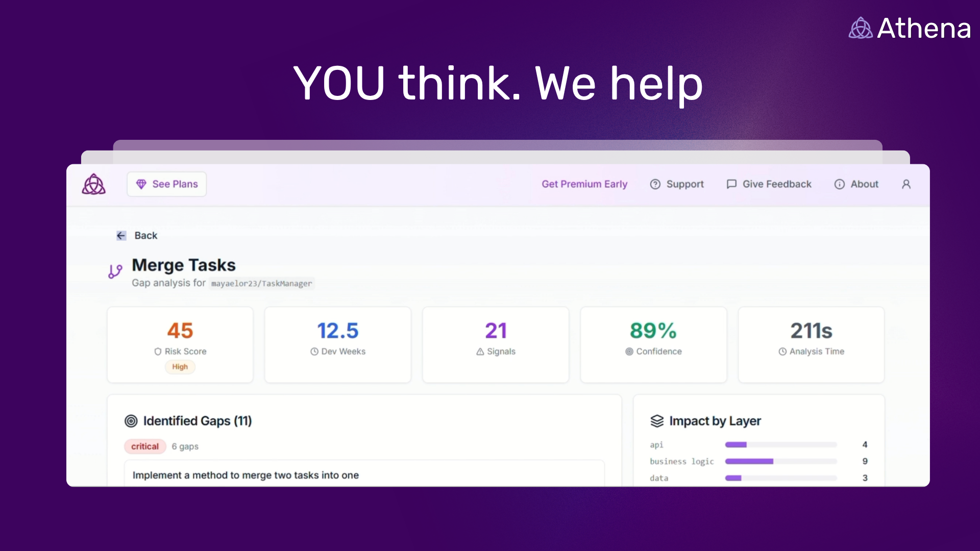Click the layers icon by Impact by Layer
The width and height of the screenshot is (980, 551).
[657, 421]
